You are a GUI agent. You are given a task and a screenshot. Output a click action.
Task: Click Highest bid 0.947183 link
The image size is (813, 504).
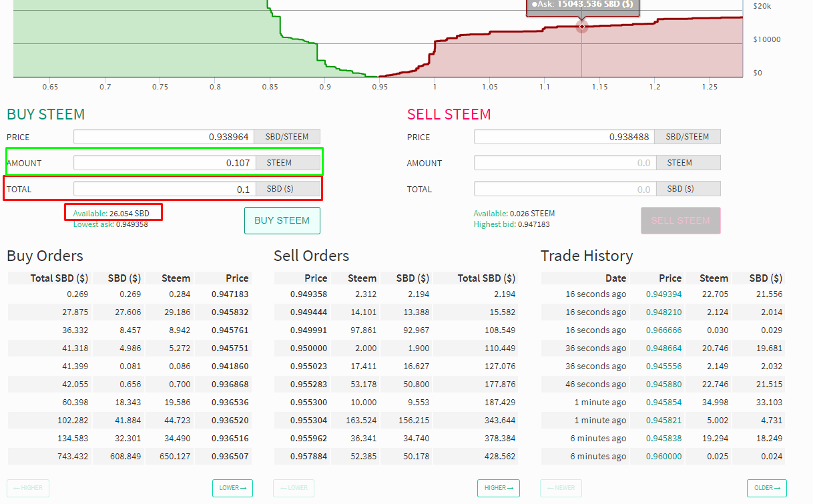coord(513,224)
